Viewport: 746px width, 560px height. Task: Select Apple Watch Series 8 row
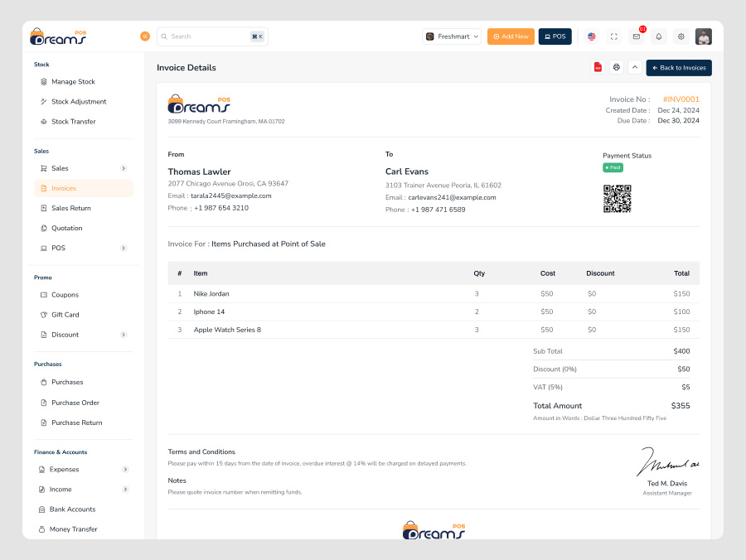pos(434,330)
